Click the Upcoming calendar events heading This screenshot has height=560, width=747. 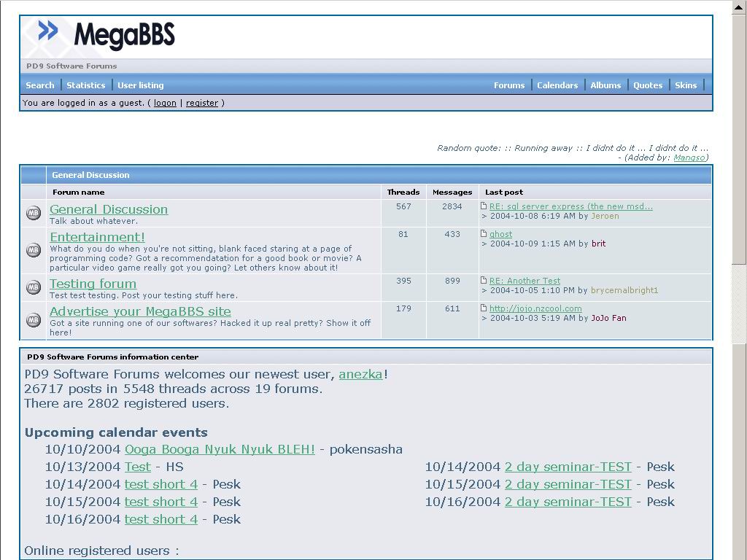pyautogui.click(x=116, y=432)
